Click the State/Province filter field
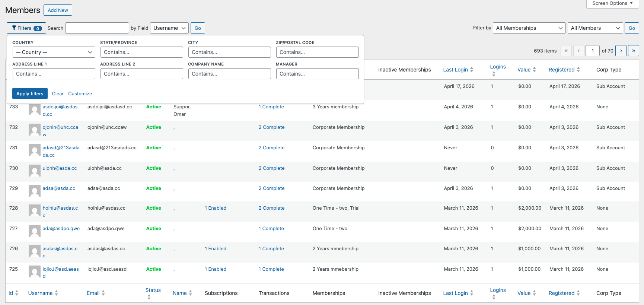 142,52
